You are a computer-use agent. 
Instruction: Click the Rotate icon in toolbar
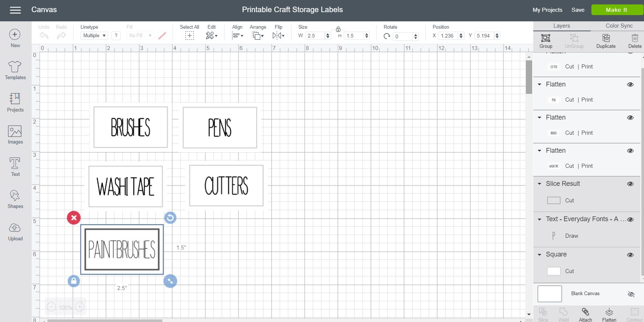point(387,36)
